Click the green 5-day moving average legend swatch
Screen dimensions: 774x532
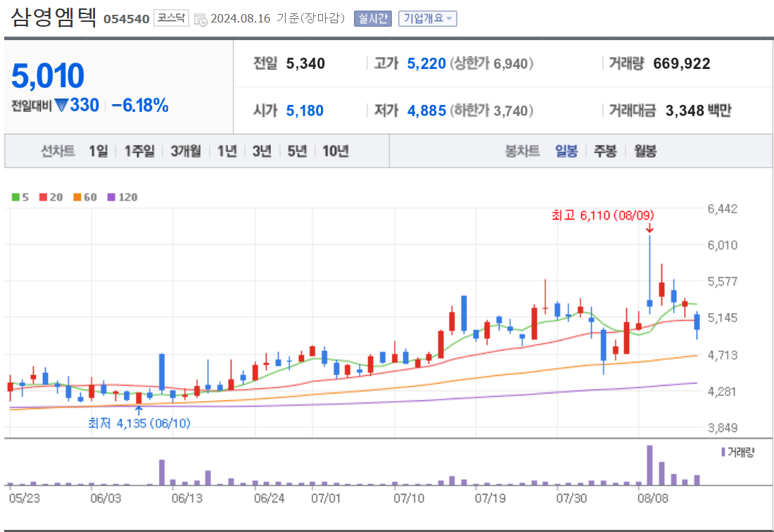(15, 198)
